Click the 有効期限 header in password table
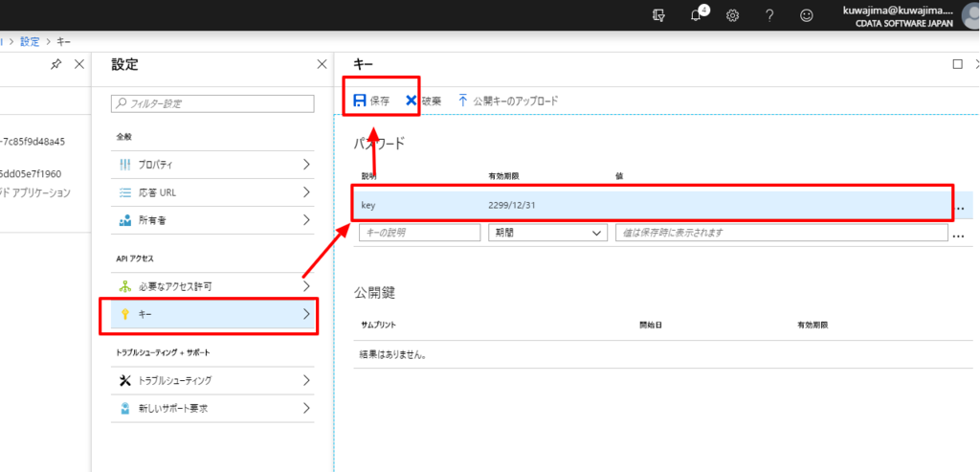 [x=503, y=176]
